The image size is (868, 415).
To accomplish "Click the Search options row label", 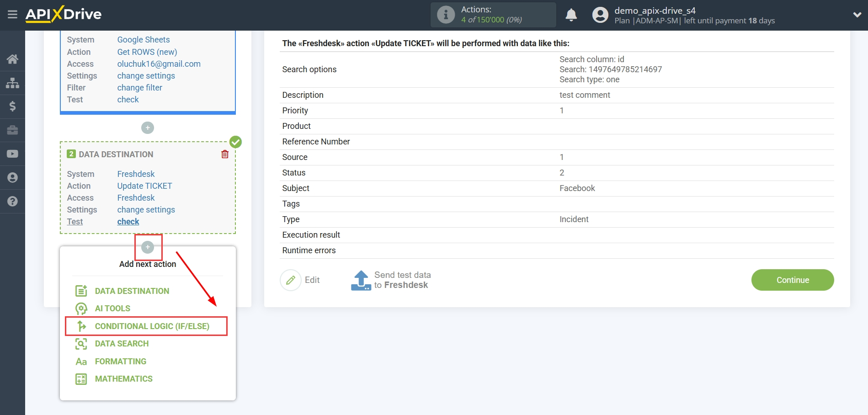I will [309, 69].
